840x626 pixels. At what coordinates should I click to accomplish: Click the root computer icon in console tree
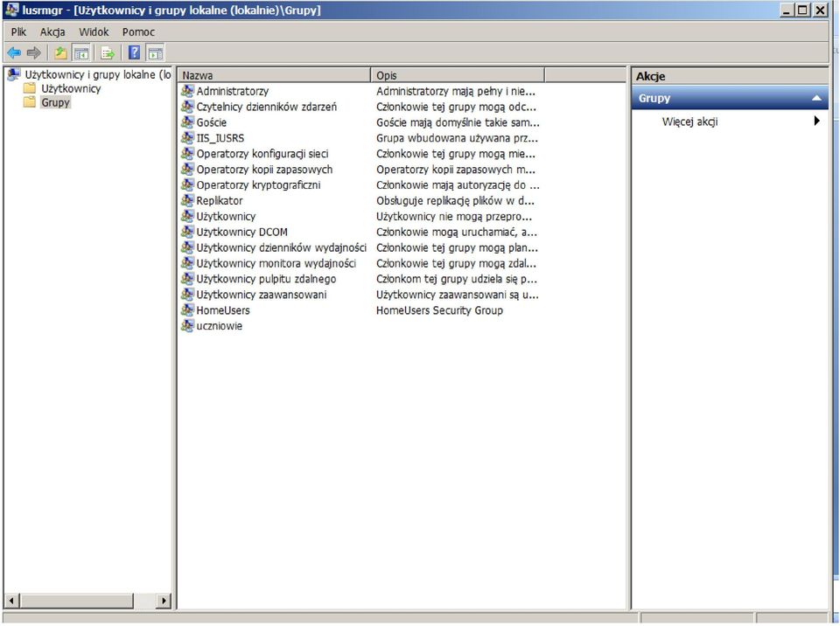click(x=14, y=74)
